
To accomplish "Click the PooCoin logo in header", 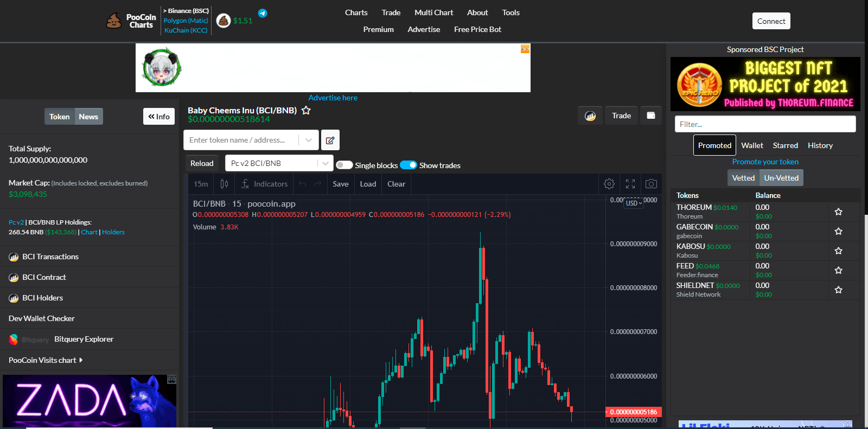I will 132,21.
